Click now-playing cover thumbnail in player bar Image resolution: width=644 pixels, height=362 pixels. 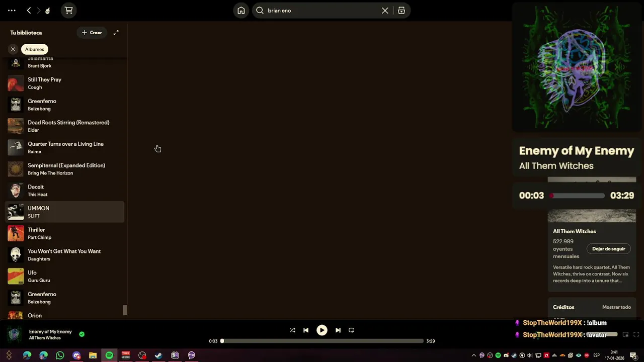pyautogui.click(x=14, y=334)
